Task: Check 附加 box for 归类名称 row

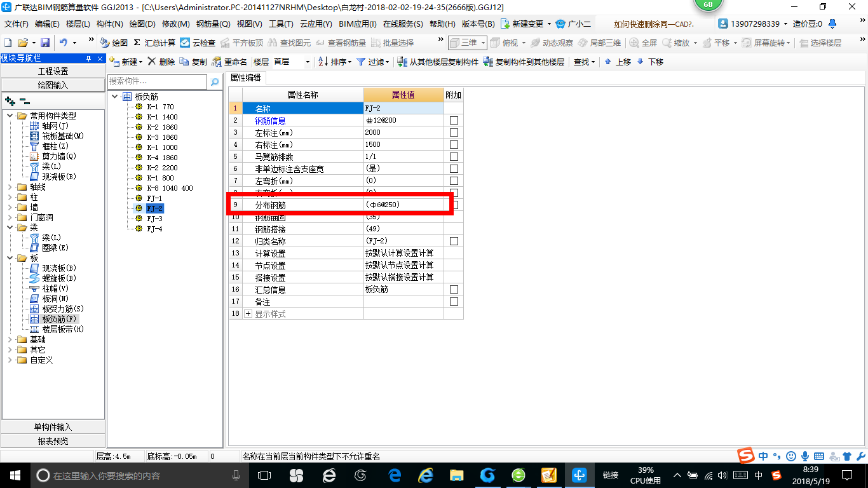Action: click(454, 241)
